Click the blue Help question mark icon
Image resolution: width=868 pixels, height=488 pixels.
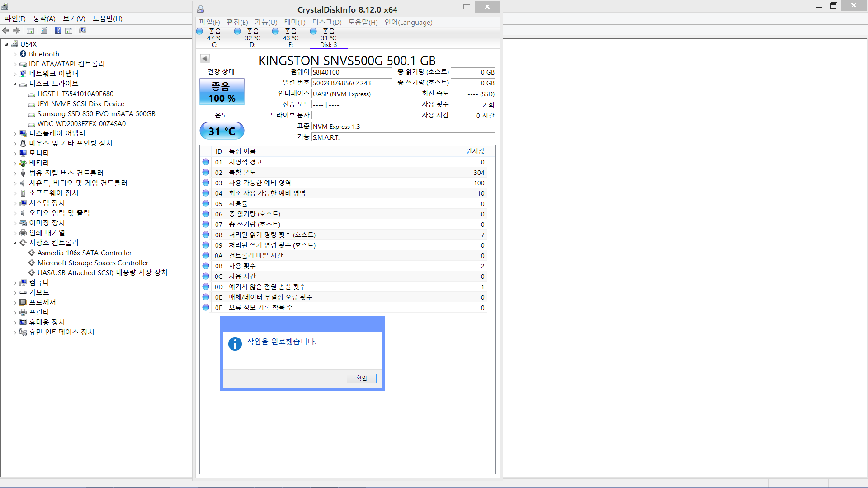point(58,30)
